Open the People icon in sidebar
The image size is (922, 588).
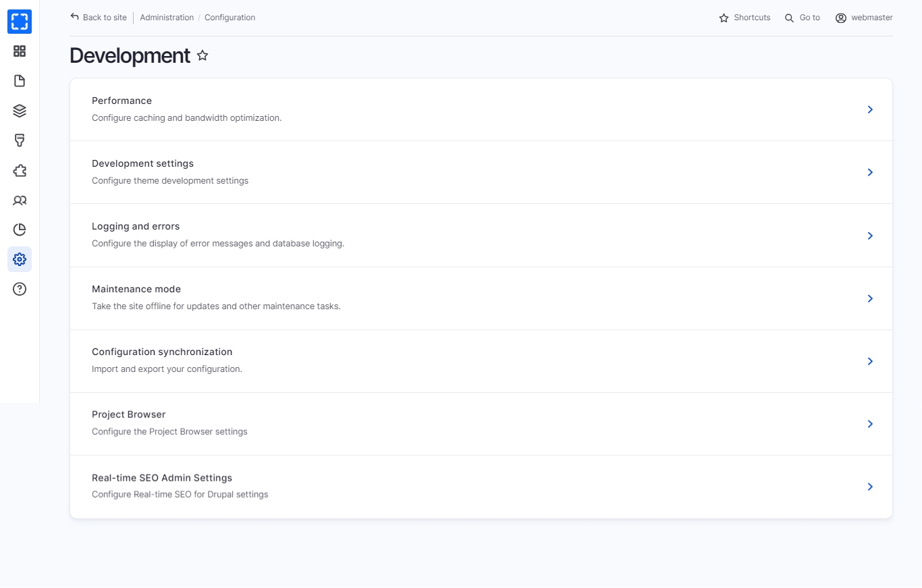pos(20,201)
